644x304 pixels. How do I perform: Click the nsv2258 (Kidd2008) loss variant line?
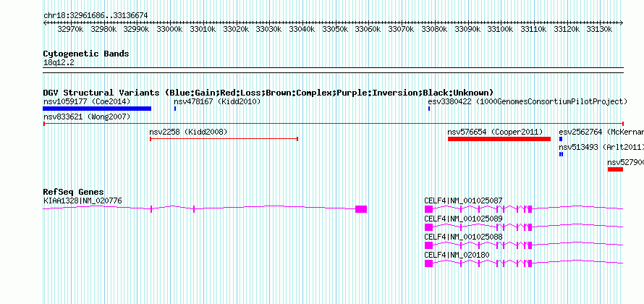pyautogui.click(x=224, y=139)
